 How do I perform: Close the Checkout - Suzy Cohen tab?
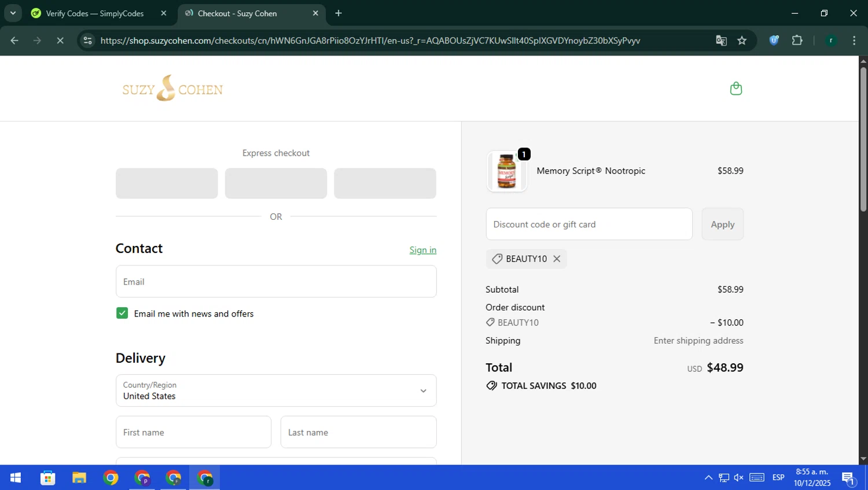pos(315,13)
